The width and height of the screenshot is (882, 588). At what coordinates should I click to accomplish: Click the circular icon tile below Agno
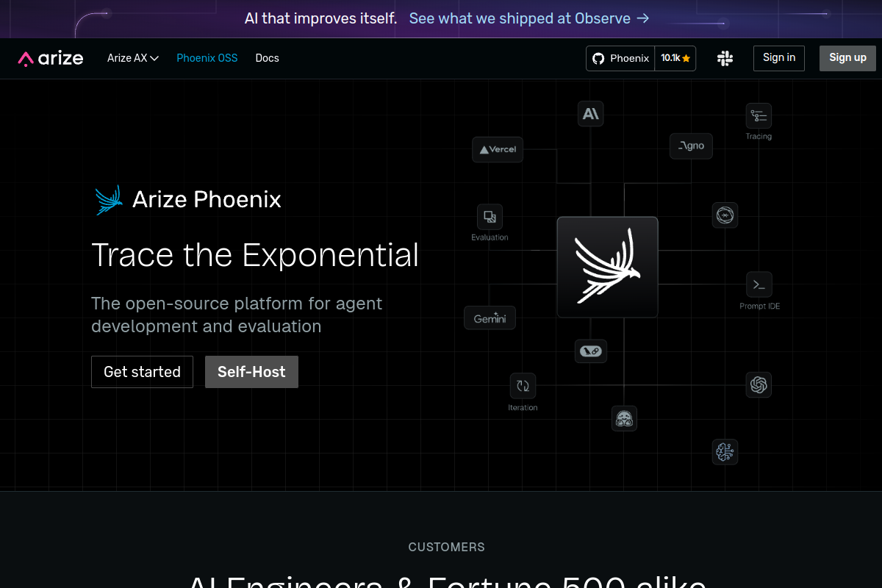[725, 215]
